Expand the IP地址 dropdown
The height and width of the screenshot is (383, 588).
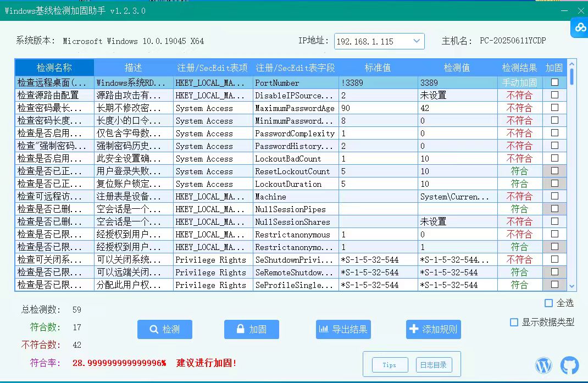tap(416, 41)
